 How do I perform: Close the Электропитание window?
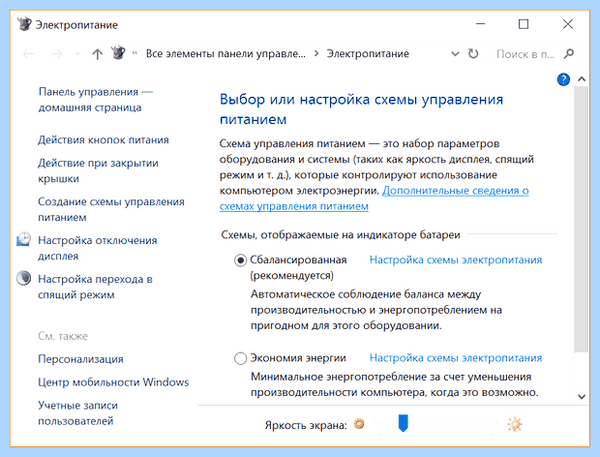tap(568, 24)
